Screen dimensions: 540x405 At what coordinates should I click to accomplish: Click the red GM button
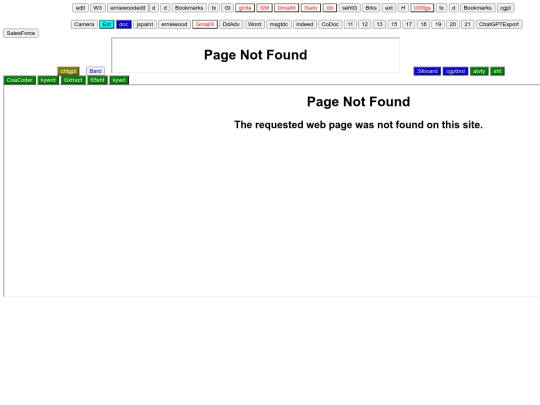264,8
